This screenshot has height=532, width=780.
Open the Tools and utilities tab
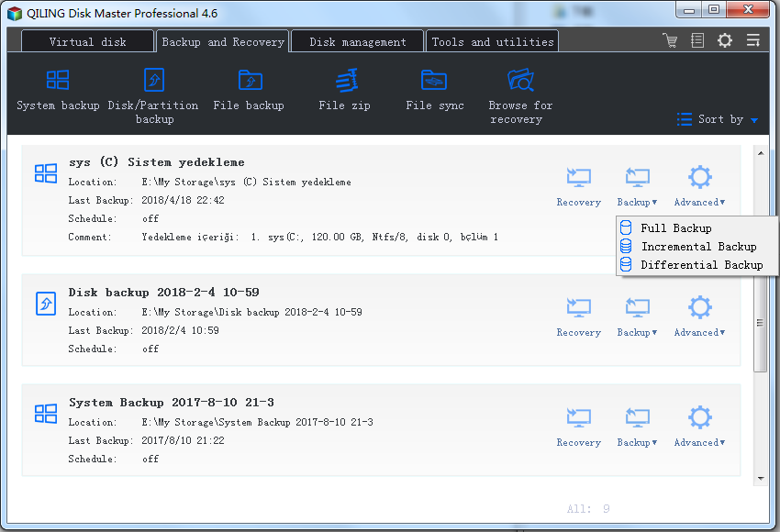(x=493, y=42)
